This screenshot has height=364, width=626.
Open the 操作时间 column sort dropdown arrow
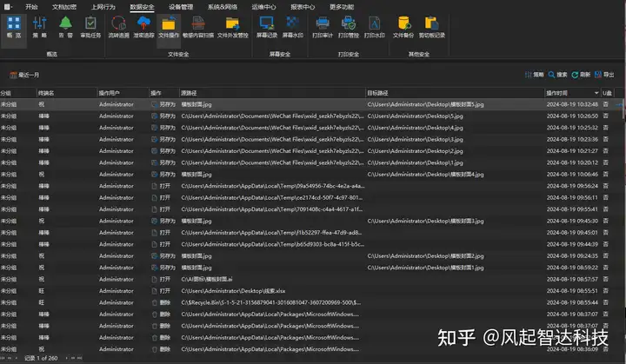tap(596, 93)
